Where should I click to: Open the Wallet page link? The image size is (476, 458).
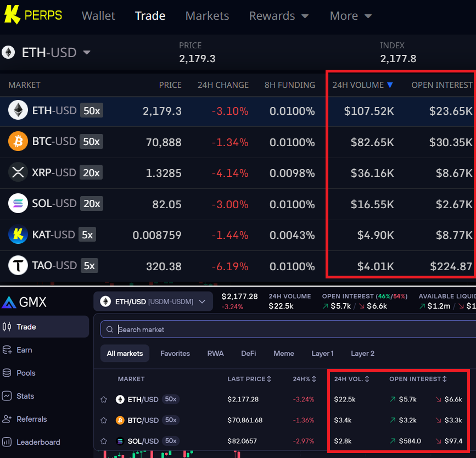point(98,16)
